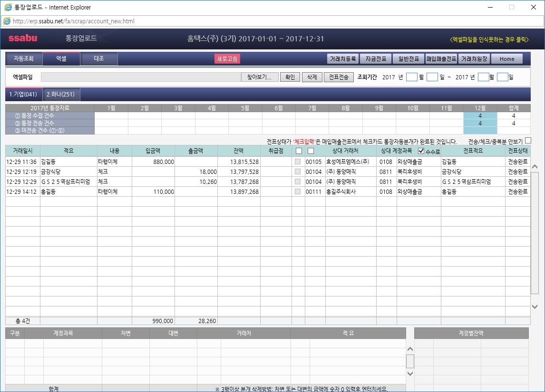Image resolution: width=545 pixels, height=392 pixels.
Task: Open 자금전표
Action: click(376, 58)
